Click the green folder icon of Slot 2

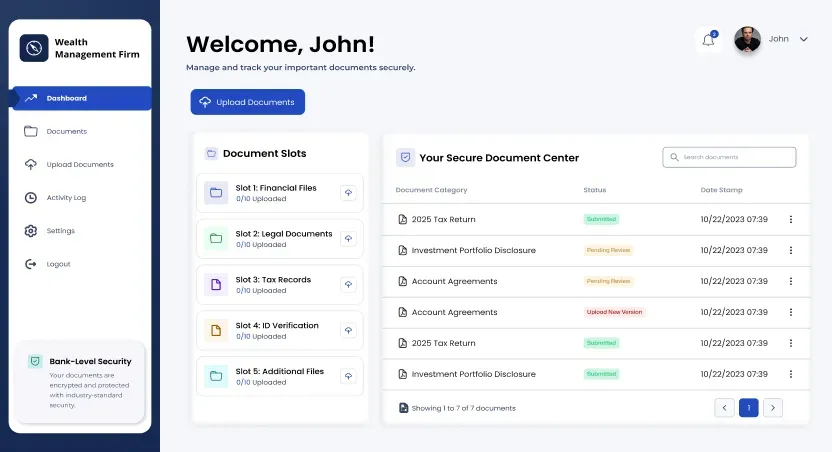216,239
